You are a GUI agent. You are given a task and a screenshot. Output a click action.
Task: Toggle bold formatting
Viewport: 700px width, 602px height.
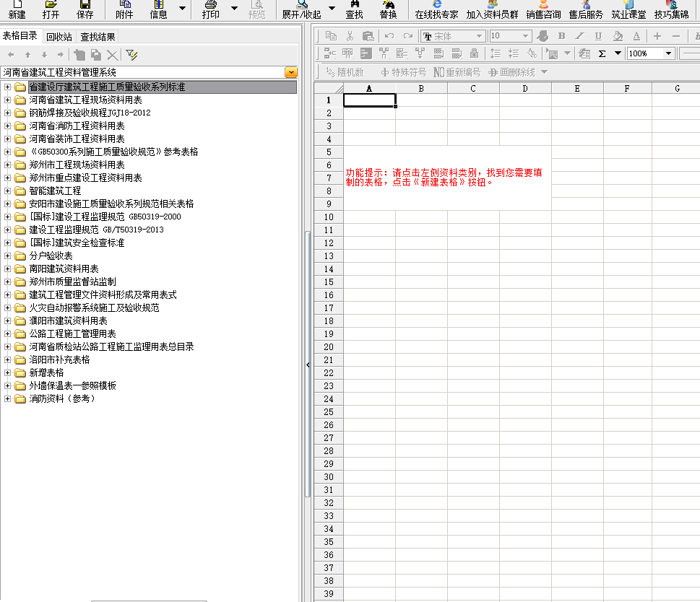tap(562, 36)
